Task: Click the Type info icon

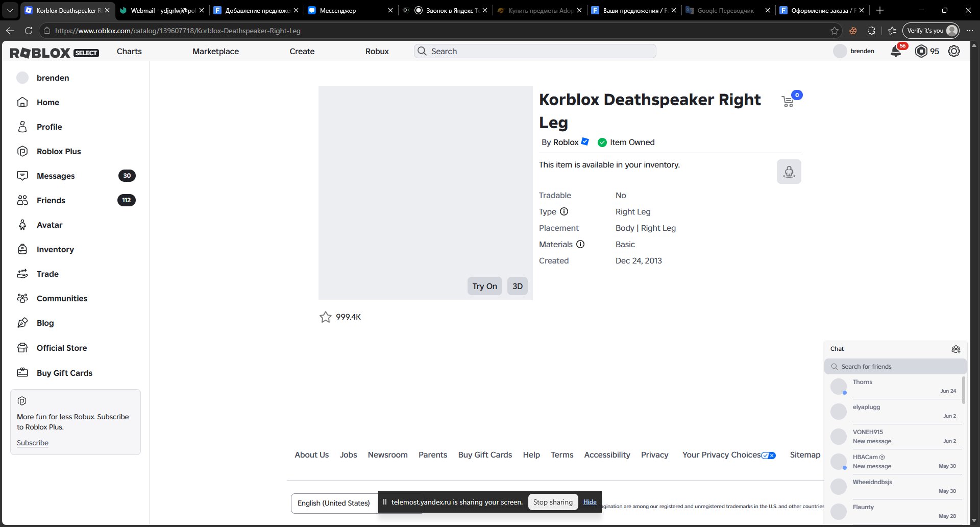Action: [x=564, y=211]
